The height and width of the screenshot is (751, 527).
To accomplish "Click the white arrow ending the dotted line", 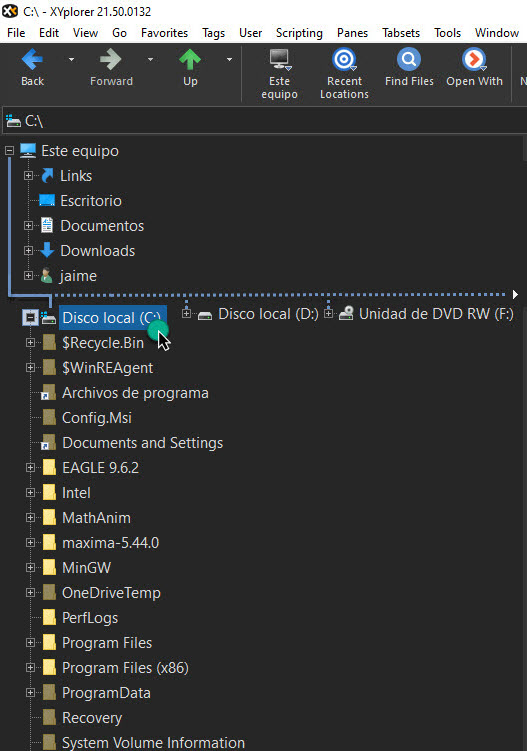I will [515, 294].
